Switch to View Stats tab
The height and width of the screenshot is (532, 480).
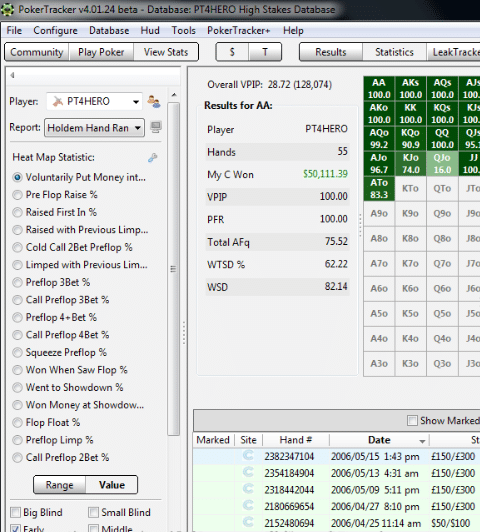[x=166, y=52]
